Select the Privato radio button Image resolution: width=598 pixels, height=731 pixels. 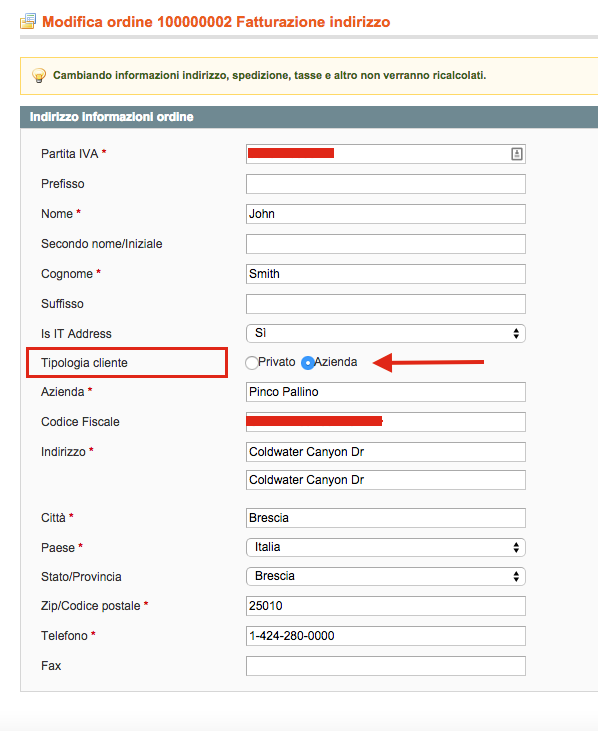pyautogui.click(x=252, y=363)
